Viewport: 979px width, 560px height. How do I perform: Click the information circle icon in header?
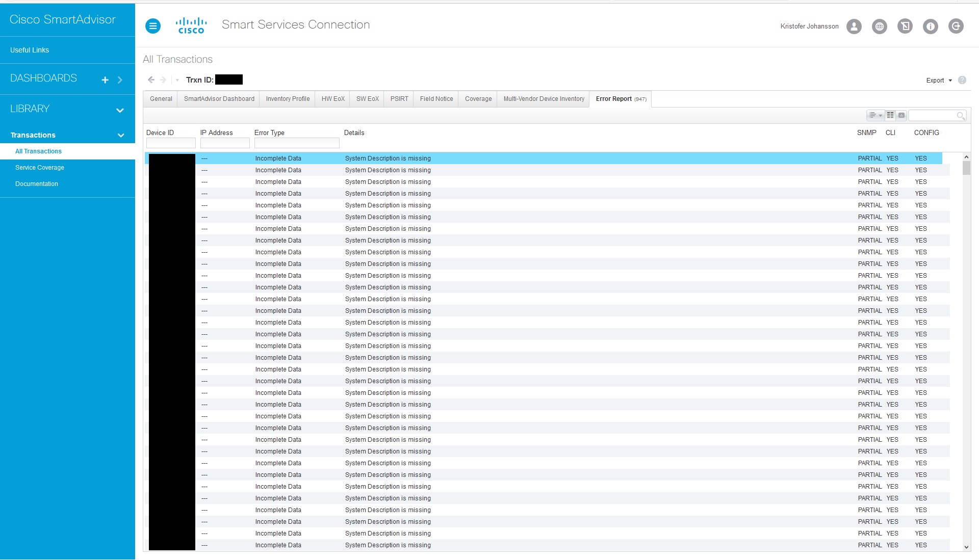930,26
